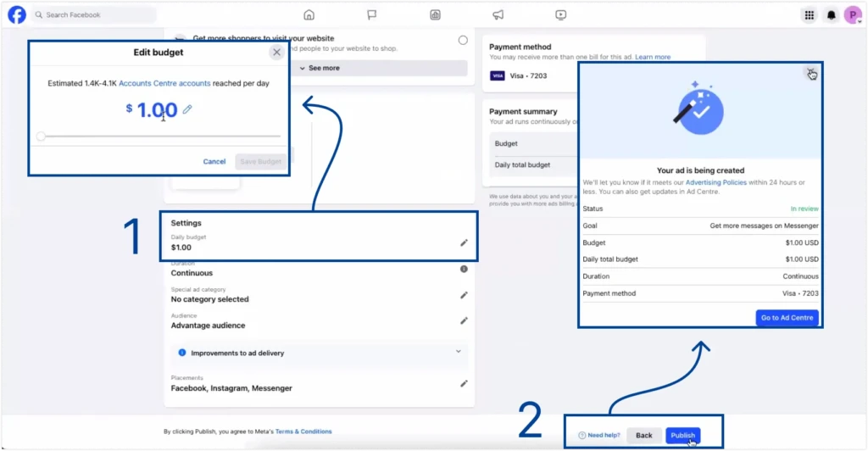The width and height of the screenshot is (868, 451).
Task: Open the Pages flag icon
Action: point(372,15)
